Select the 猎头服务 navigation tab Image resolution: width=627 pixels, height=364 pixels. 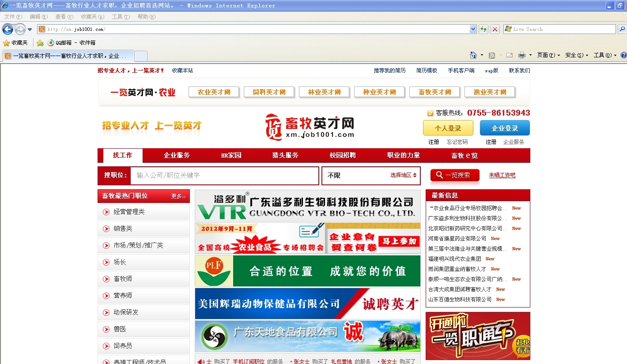click(x=285, y=155)
